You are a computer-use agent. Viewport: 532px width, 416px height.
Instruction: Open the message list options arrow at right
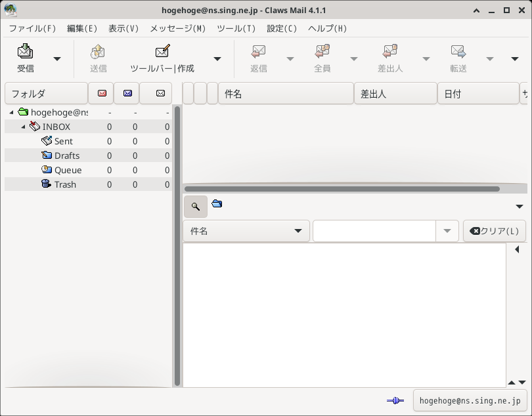click(519, 207)
